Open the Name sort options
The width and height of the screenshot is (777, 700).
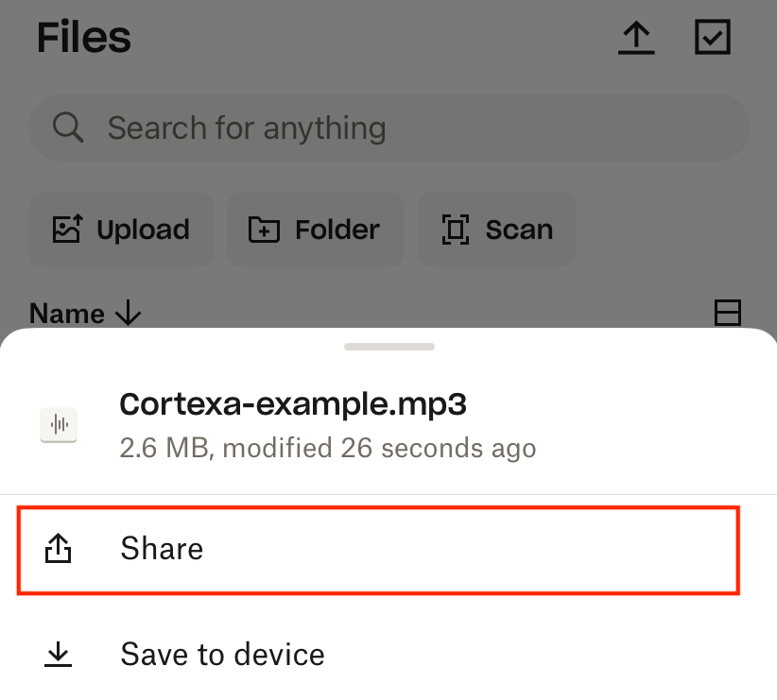click(x=67, y=314)
